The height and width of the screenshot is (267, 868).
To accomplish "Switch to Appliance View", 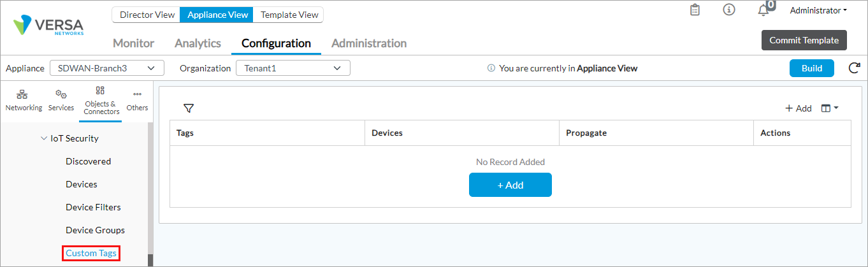I will pos(217,15).
